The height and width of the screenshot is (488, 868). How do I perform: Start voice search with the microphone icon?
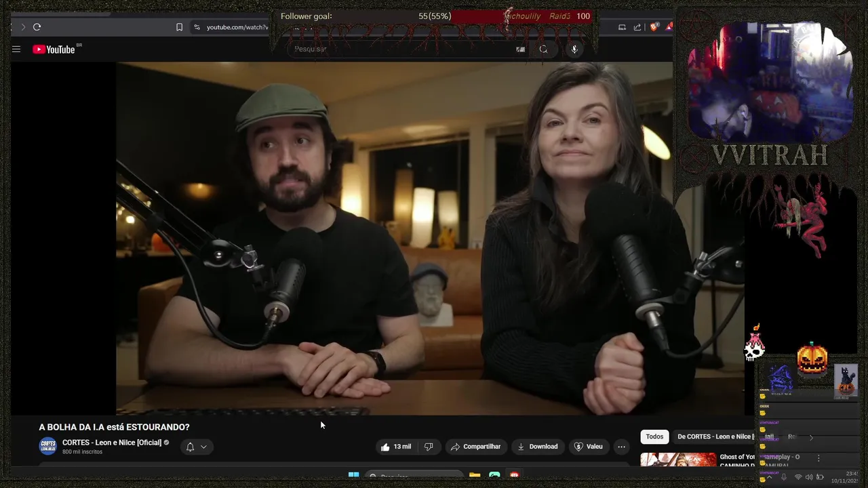click(574, 49)
